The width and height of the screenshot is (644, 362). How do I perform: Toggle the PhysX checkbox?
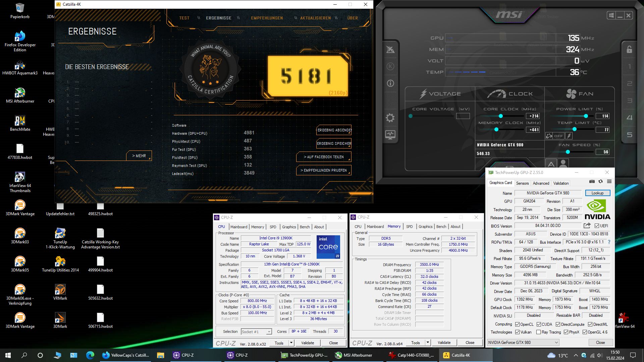point(566,332)
